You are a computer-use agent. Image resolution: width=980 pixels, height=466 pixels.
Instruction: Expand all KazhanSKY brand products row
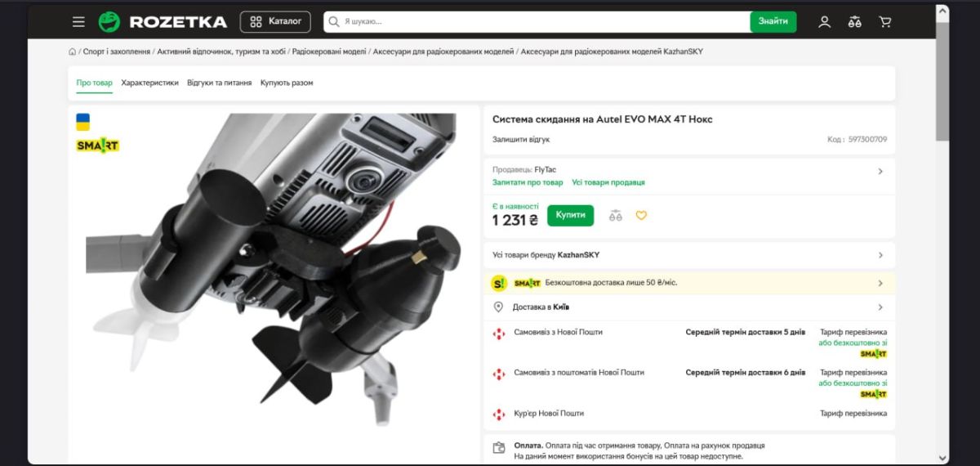click(689, 255)
